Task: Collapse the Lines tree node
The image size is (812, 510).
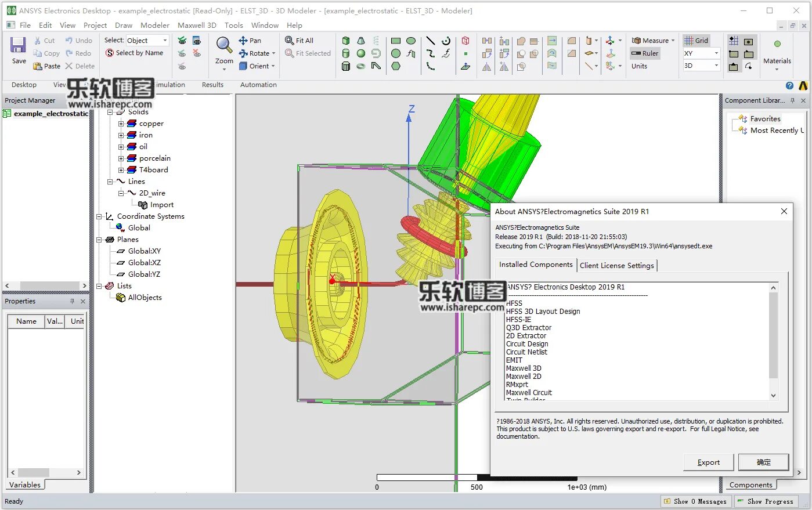Action: point(110,182)
